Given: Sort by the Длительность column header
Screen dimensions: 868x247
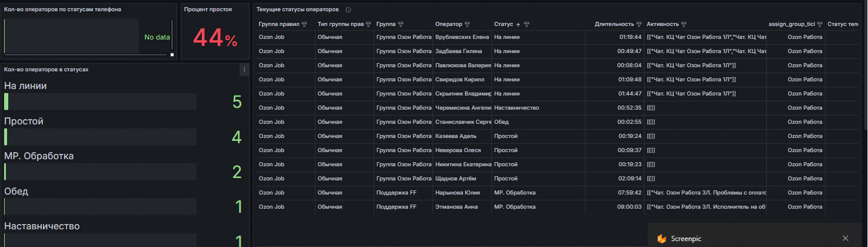Looking at the screenshot, I should (x=614, y=25).
